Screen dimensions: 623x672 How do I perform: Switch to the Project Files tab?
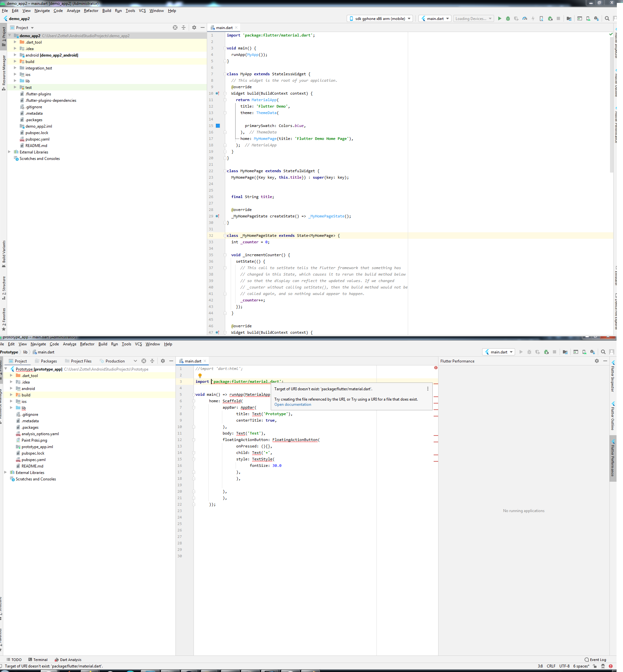pos(81,361)
